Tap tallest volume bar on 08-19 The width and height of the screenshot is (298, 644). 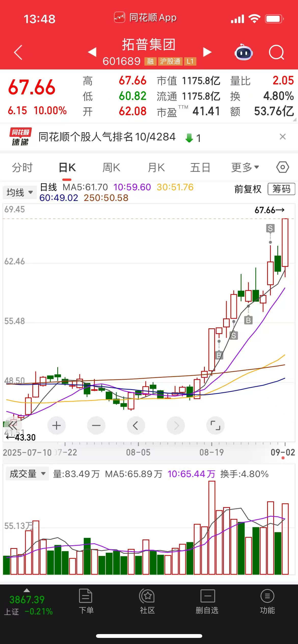pos(212,528)
